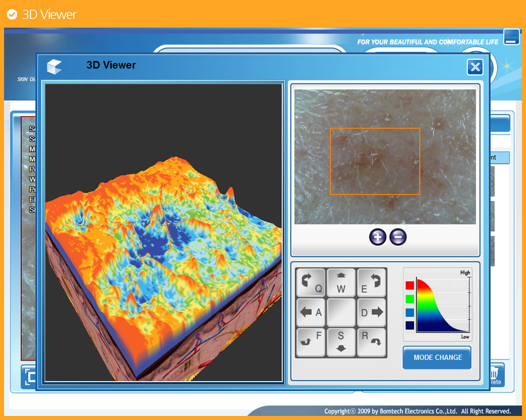Pick the light blue color swatch
Viewport: 526px width, 420px height.
(410, 312)
